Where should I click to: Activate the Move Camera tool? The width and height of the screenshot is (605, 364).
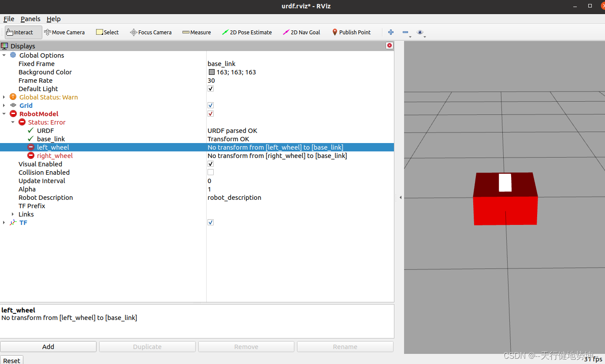(x=64, y=32)
